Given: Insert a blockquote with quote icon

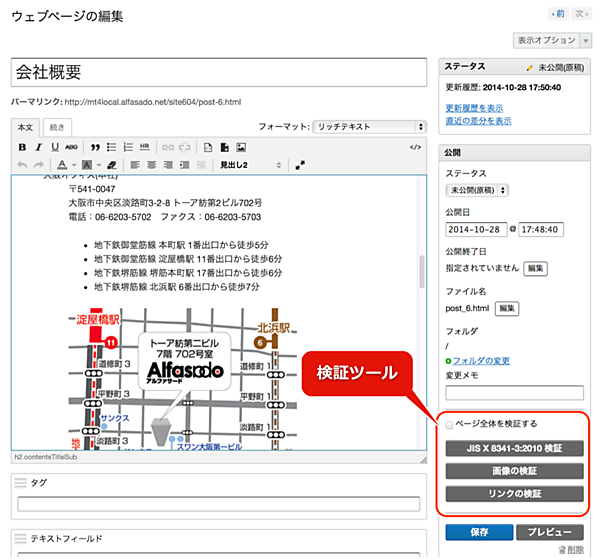Looking at the screenshot, I should (x=95, y=147).
